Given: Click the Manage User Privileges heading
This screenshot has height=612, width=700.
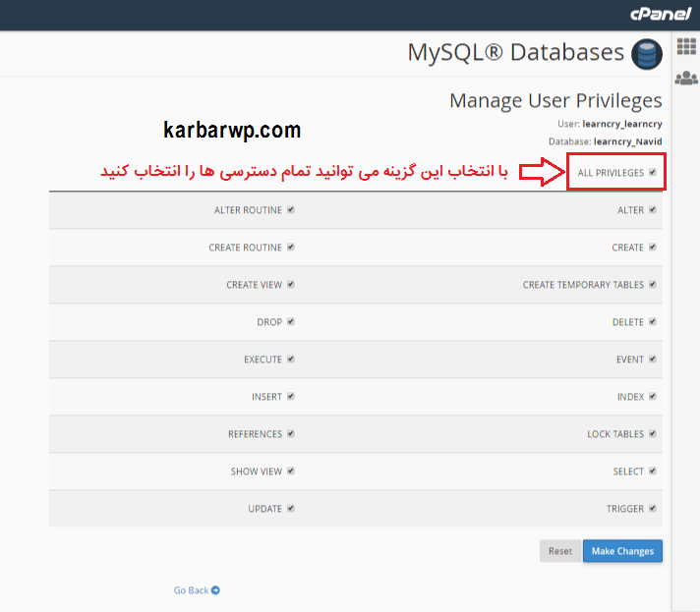Looking at the screenshot, I should pyautogui.click(x=555, y=101).
